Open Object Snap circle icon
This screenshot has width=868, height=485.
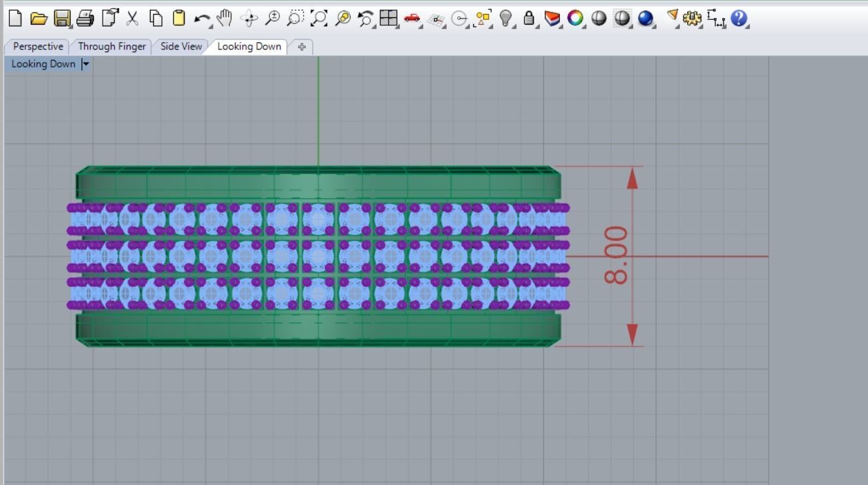pyautogui.click(x=459, y=19)
